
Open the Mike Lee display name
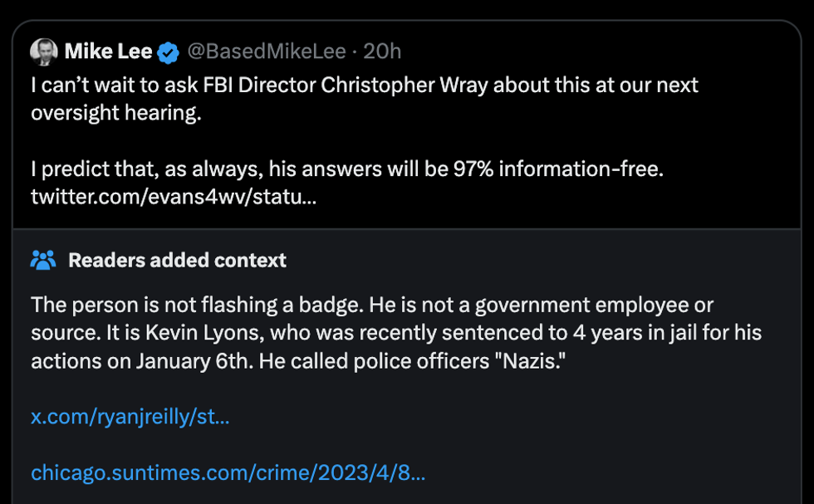pos(108,52)
